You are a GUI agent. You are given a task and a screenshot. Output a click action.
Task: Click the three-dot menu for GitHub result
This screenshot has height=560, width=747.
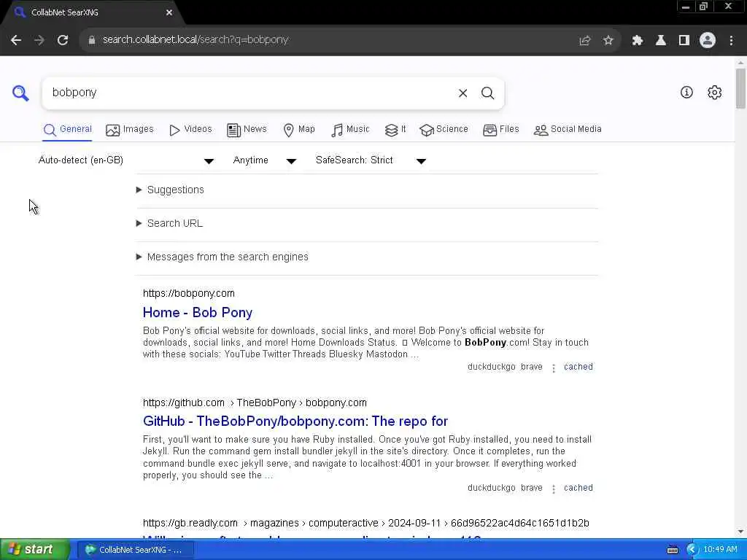click(x=554, y=489)
